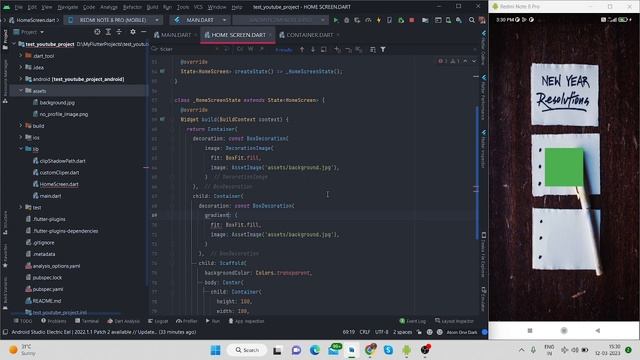Screen dimensions: 640x360
Task: Click the CRLF line separator status entry
Action: pyautogui.click(x=364, y=332)
